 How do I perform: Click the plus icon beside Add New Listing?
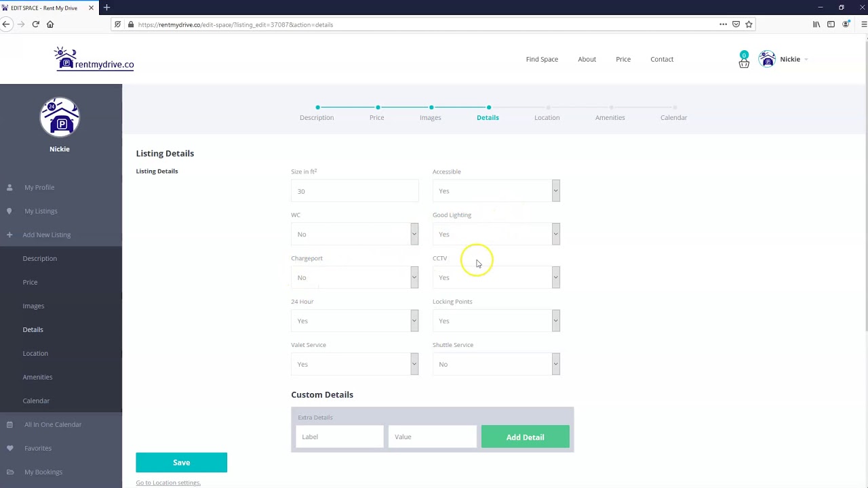(x=9, y=235)
